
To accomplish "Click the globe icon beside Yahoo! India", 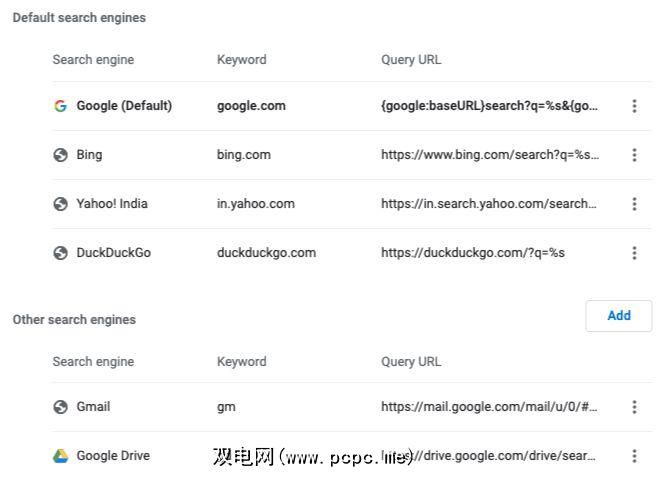I will pos(60,204).
